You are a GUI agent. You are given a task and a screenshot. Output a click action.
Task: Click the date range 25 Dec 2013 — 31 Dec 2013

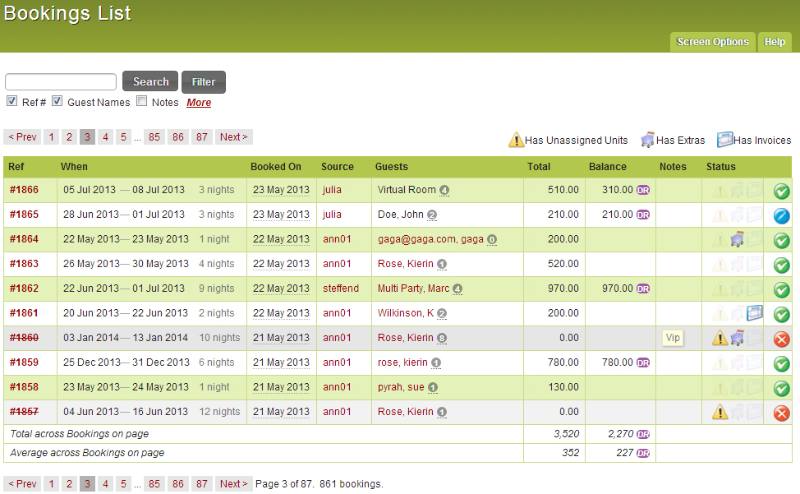point(126,362)
